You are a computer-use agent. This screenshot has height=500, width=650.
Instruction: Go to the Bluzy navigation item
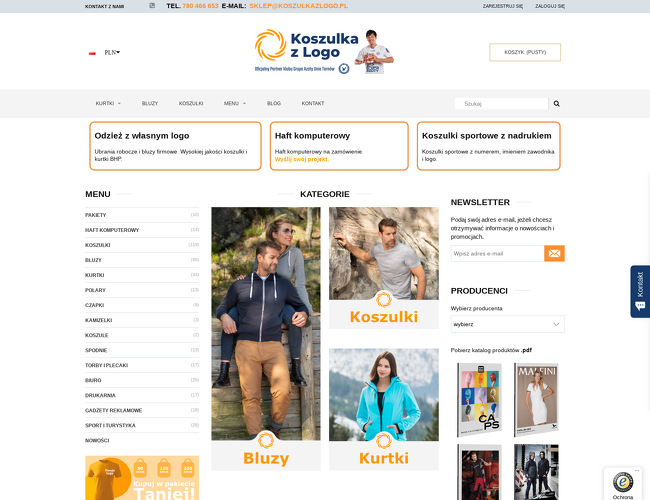click(150, 104)
